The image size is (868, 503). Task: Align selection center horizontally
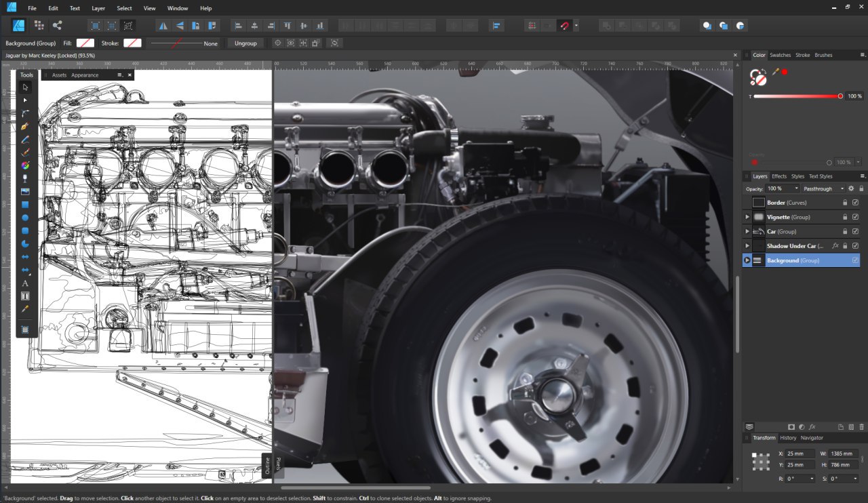point(254,25)
